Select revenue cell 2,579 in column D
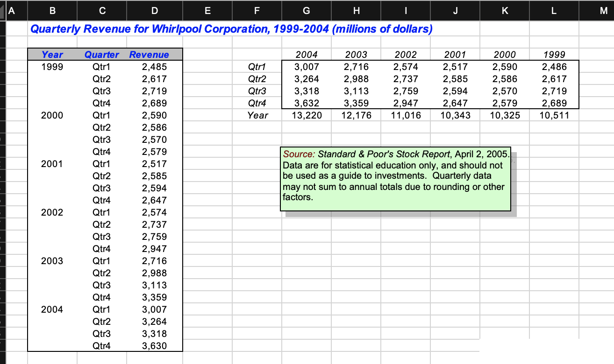The height and width of the screenshot is (364, 614). [155, 152]
